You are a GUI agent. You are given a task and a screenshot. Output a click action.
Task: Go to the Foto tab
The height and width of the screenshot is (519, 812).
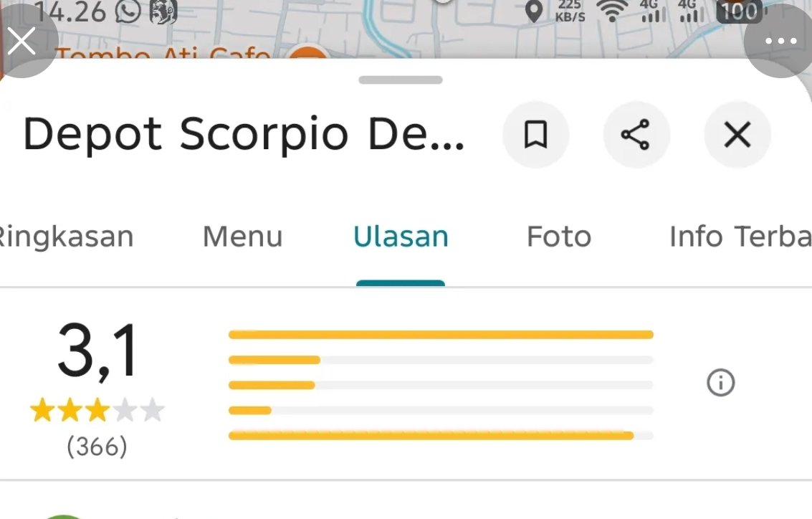pyautogui.click(x=559, y=237)
